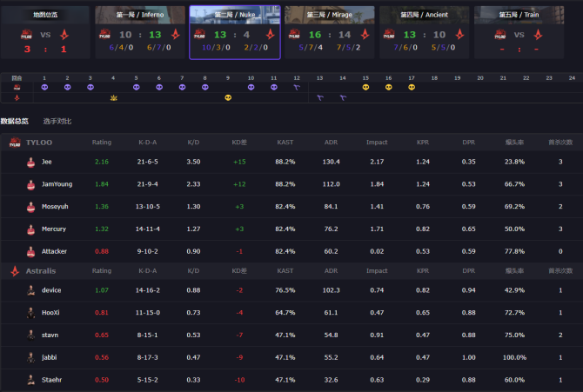Click round 1 purple skull icon
Viewport: 583px width, 392px height.
pos(44,87)
